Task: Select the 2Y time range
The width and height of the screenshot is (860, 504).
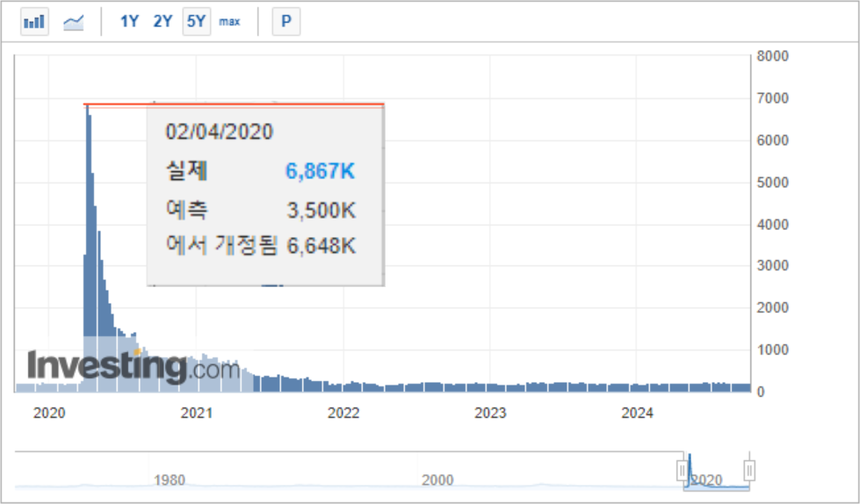Action: point(163,22)
